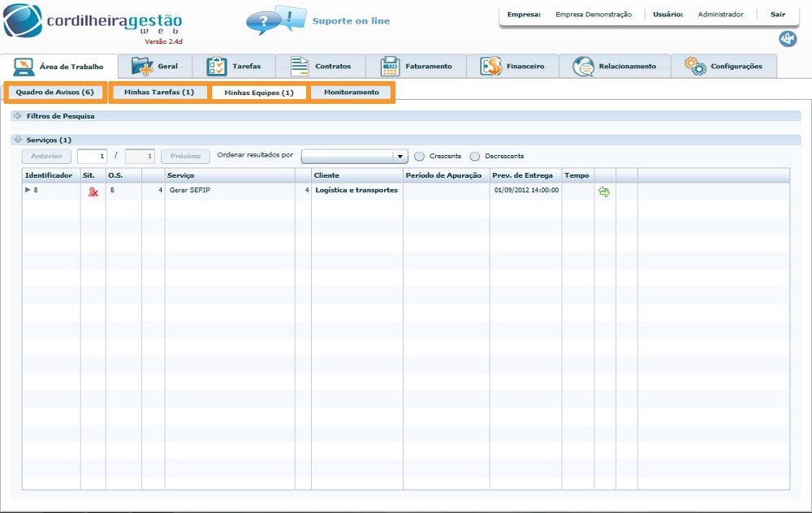Open the Monitoramento tab
Viewport: 812px width, 513px height.
pos(352,93)
